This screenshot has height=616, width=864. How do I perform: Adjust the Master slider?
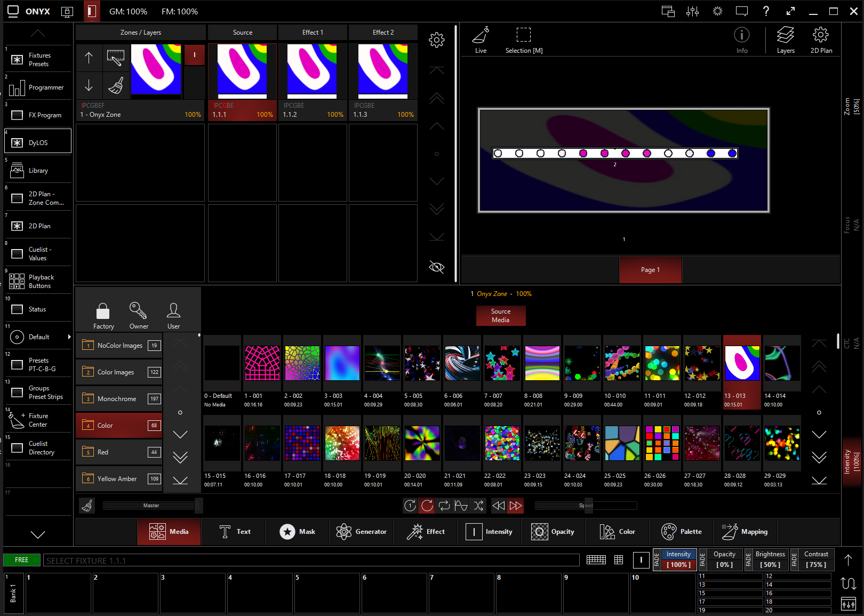151,506
